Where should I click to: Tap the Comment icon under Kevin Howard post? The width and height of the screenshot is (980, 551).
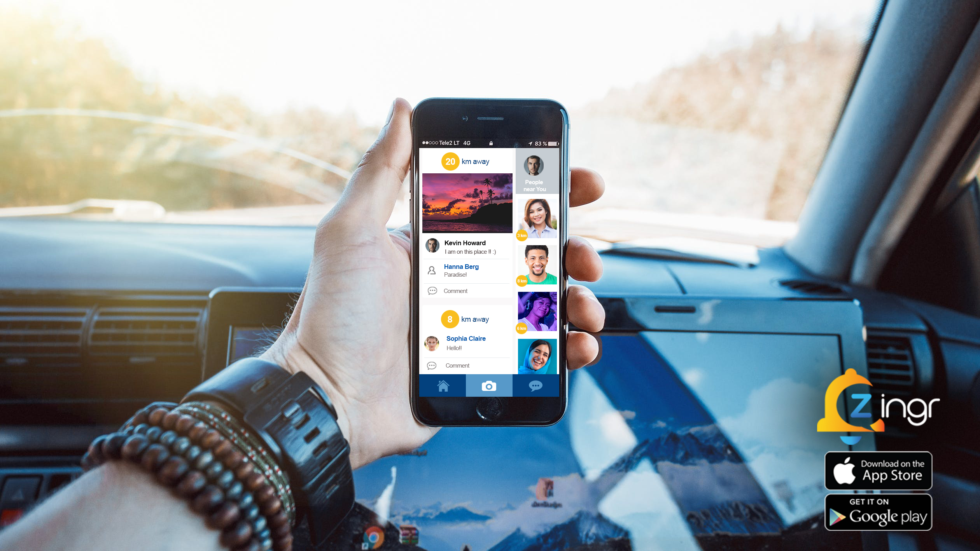tap(432, 291)
